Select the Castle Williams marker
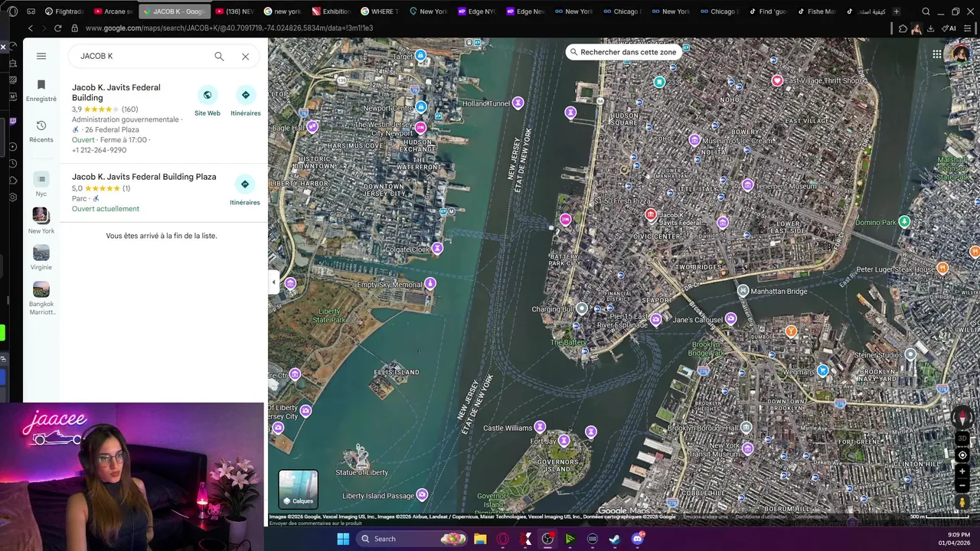Screen dimensions: 980x551 coord(540,426)
